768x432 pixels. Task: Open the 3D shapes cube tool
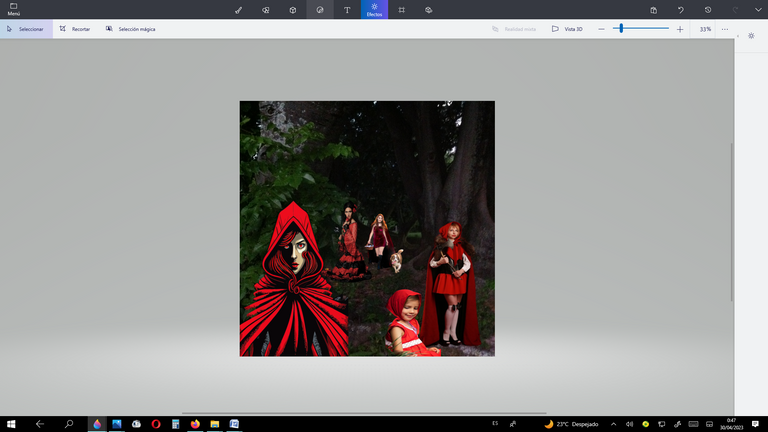click(x=292, y=10)
